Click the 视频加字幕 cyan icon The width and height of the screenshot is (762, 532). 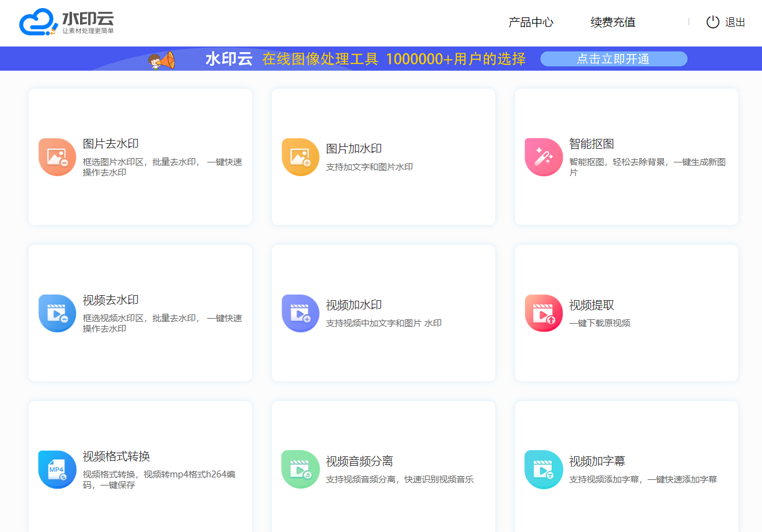[x=544, y=470]
